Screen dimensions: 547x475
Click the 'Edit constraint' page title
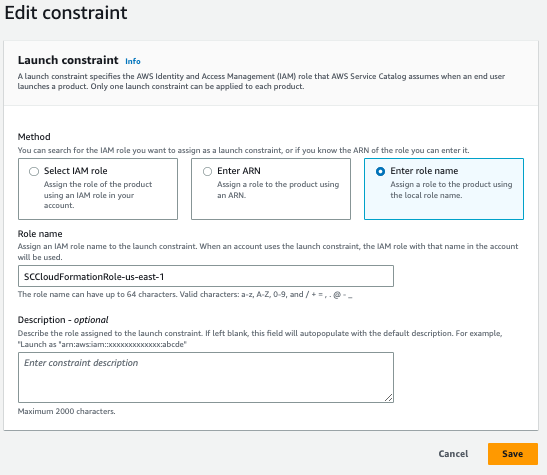(66, 13)
